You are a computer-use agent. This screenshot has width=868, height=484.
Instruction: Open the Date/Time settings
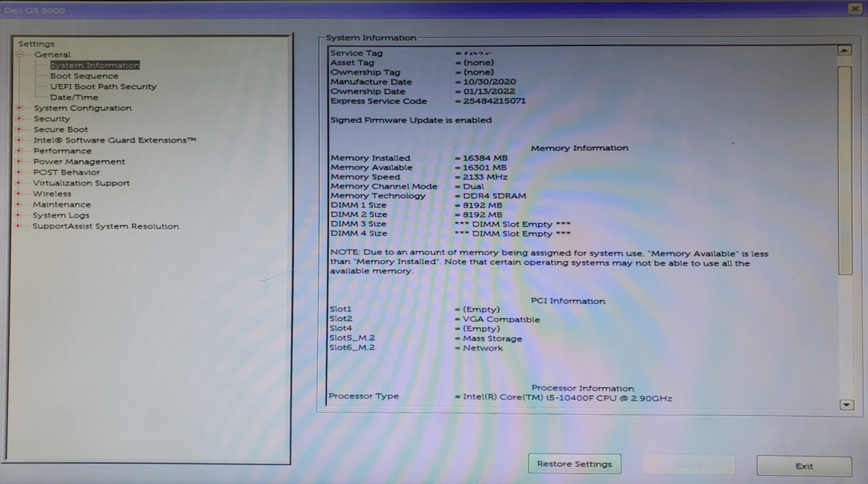(x=74, y=97)
